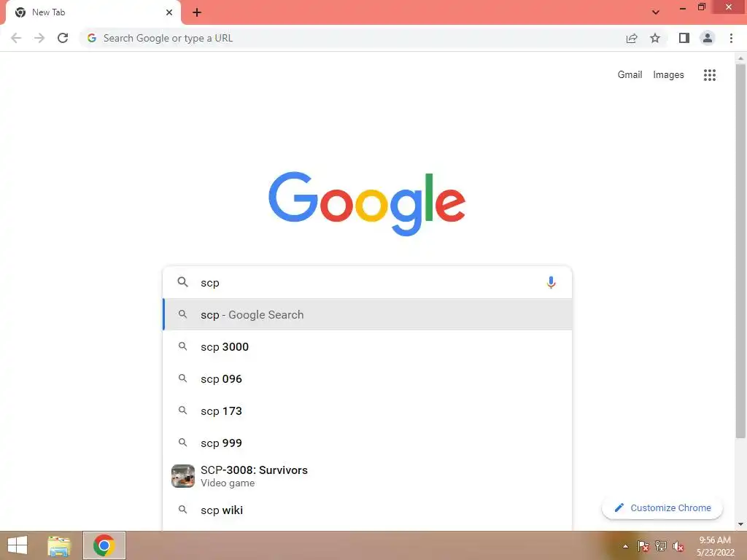The height and width of the screenshot is (560, 747).
Task: Bookmark this tab with the star icon
Action: pos(655,38)
